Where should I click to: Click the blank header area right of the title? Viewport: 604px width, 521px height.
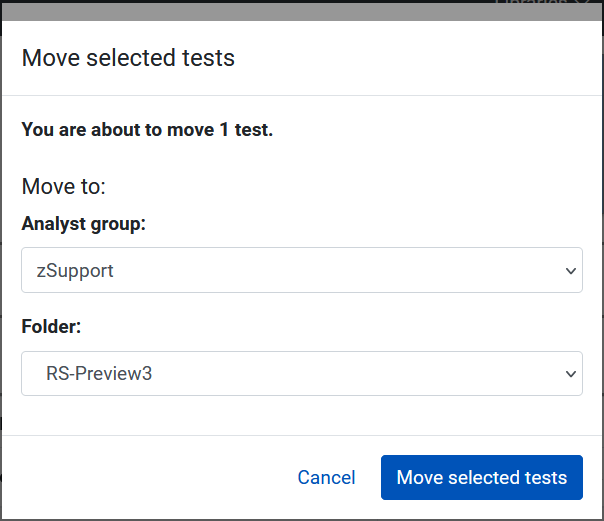coord(420,58)
